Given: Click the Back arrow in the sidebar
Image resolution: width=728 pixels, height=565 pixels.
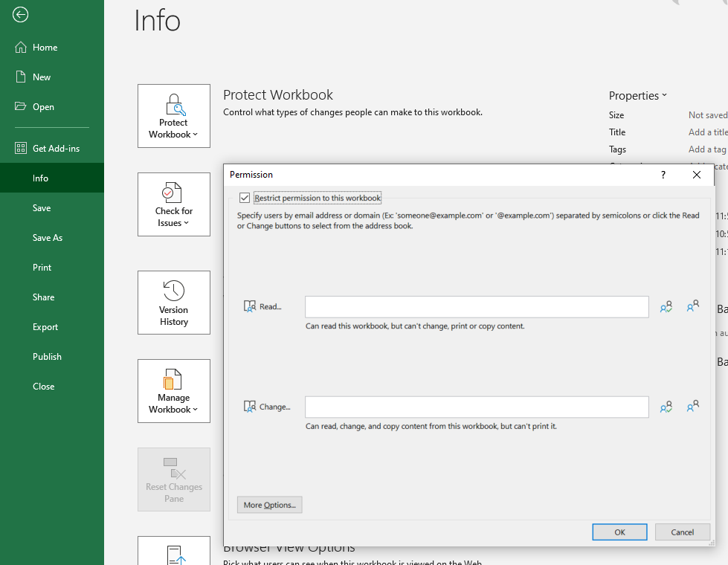Looking at the screenshot, I should [x=20, y=15].
